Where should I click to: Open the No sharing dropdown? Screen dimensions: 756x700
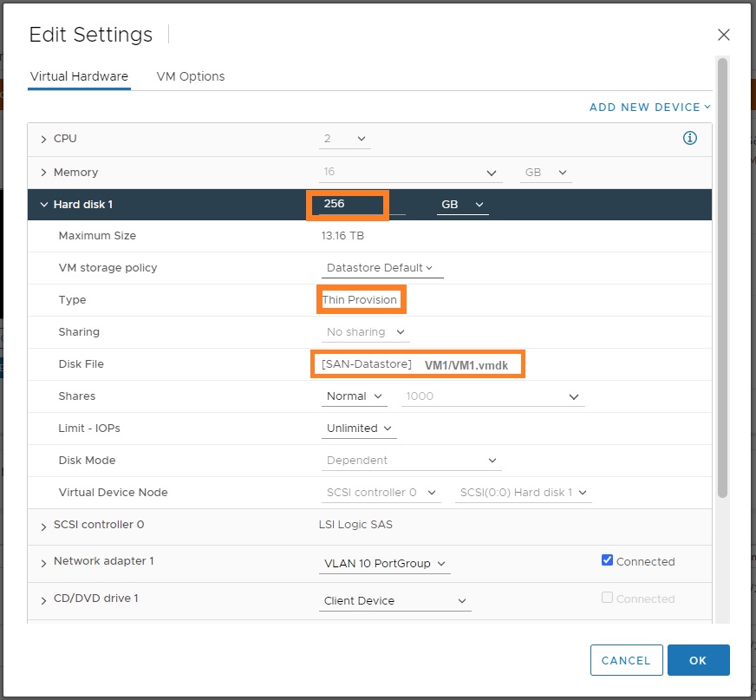[x=366, y=332]
